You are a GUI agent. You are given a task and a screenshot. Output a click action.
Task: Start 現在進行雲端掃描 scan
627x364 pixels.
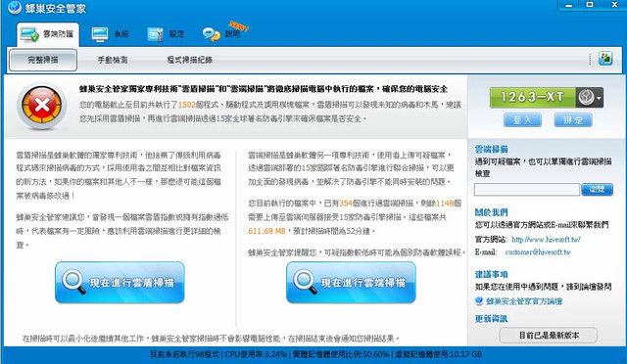click(351, 283)
